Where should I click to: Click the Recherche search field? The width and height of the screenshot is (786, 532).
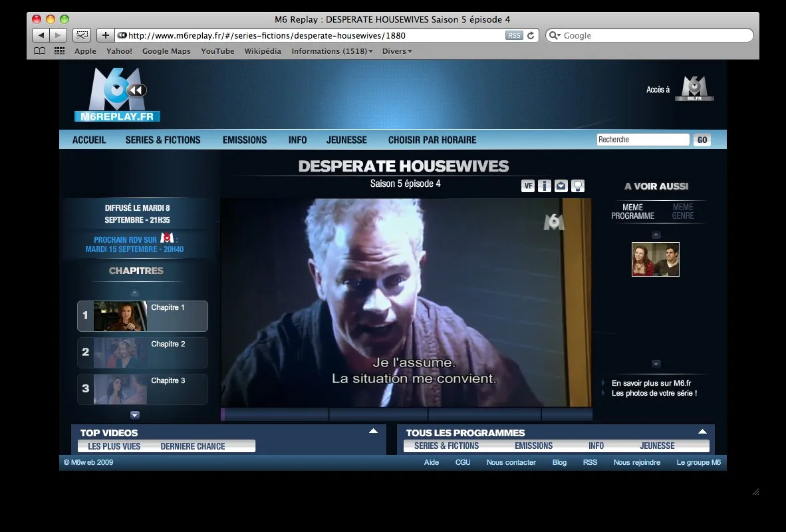(643, 140)
